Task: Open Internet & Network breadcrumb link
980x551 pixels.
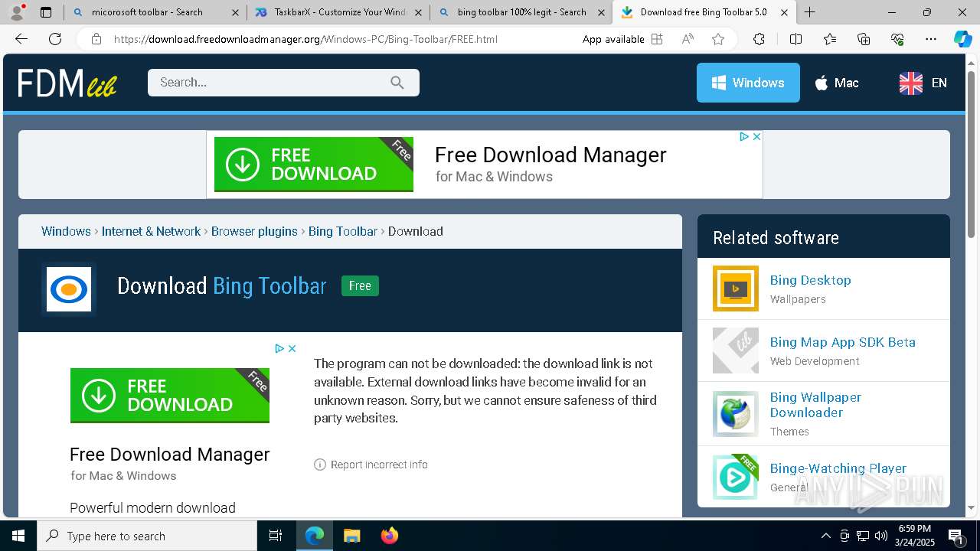Action: tap(151, 231)
